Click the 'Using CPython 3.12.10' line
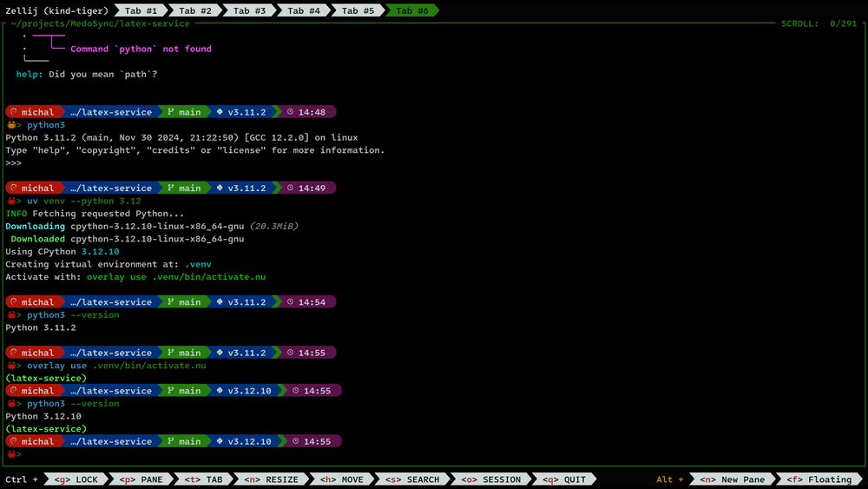Screen dimensions: 868x489 62,251
